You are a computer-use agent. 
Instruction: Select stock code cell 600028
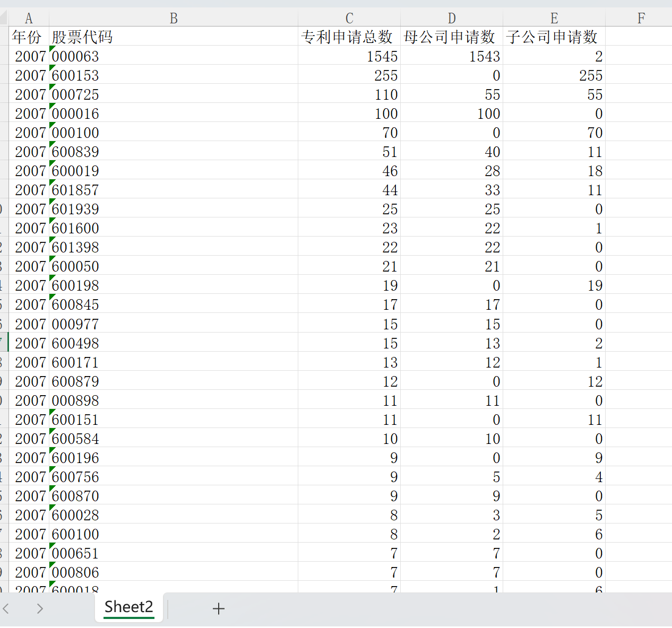click(x=174, y=514)
